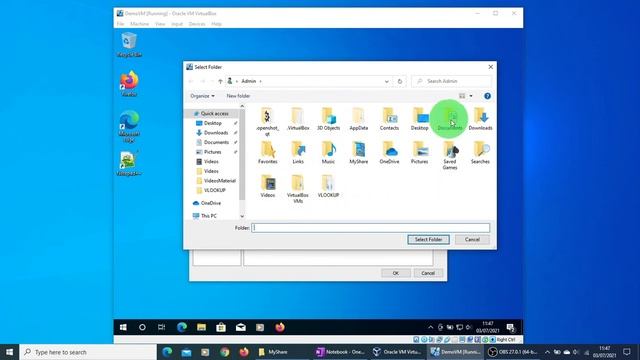Select the 3D Objects folder
Viewport: 640px width, 360px height.
[329, 119]
